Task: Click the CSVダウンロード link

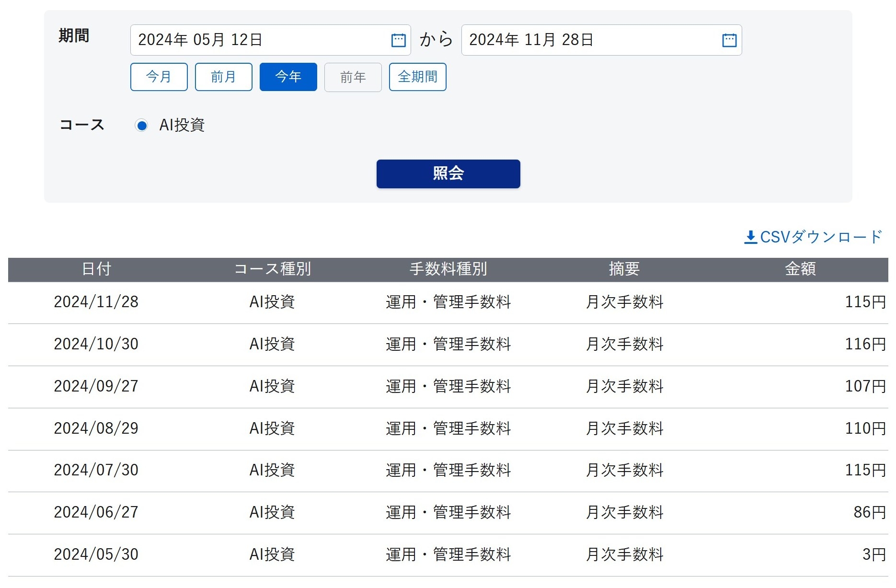Action: pos(820,237)
